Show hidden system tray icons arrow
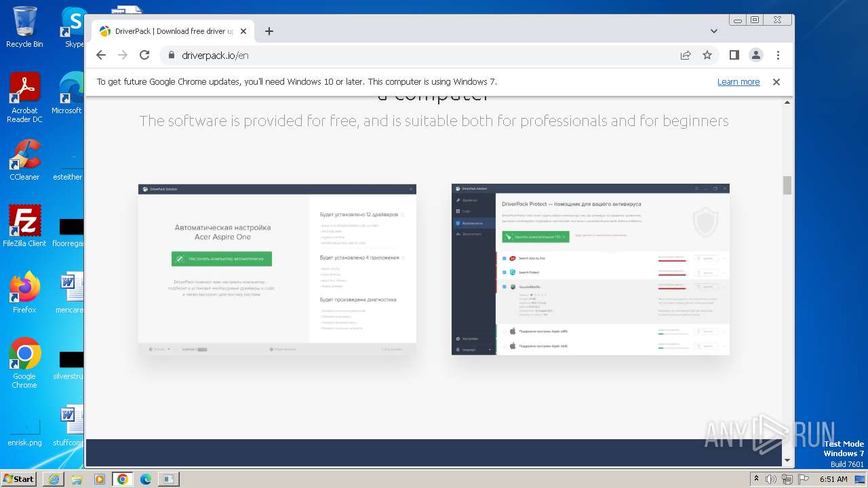Image resolution: width=868 pixels, height=488 pixels. point(756,479)
